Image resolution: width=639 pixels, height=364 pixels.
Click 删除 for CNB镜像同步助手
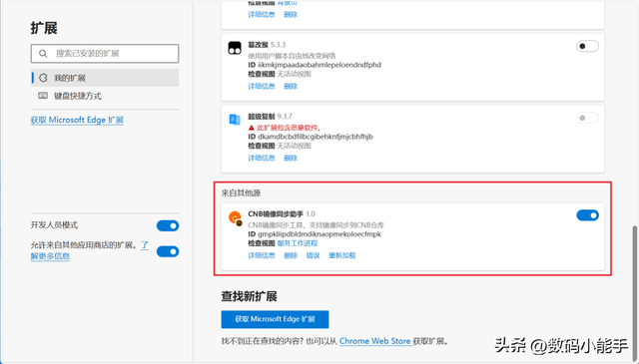(291, 255)
